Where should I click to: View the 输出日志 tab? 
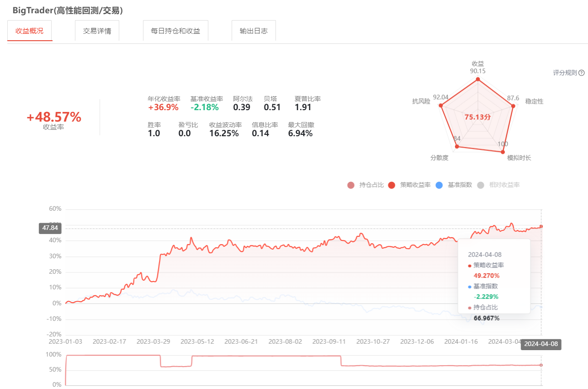pyautogui.click(x=254, y=31)
